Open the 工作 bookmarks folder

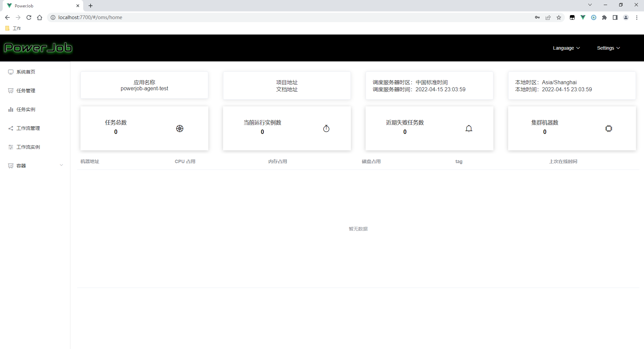[x=13, y=28]
